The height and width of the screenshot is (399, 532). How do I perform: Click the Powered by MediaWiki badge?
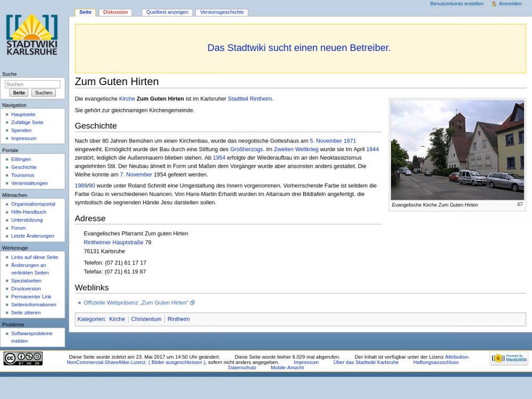click(x=509, y=359)
